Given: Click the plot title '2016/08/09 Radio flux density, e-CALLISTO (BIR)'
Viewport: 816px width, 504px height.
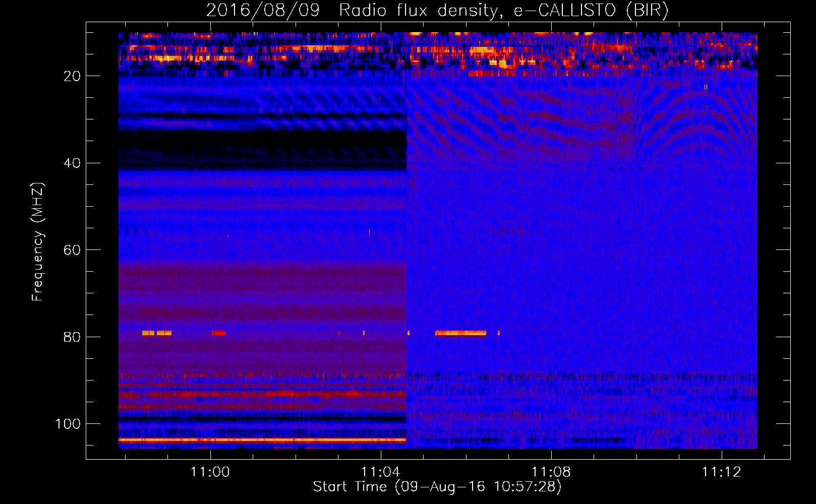Looking at the screenshot, I should tap(437, 11).
